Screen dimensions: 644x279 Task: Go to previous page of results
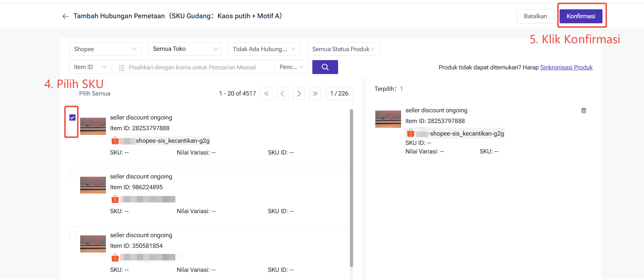pos(283,94)
